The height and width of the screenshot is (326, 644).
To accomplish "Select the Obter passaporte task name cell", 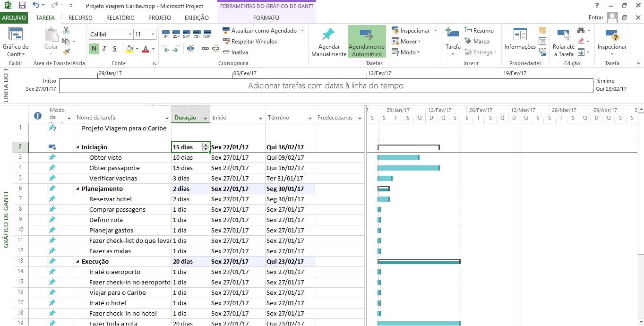I will (114, 168).
